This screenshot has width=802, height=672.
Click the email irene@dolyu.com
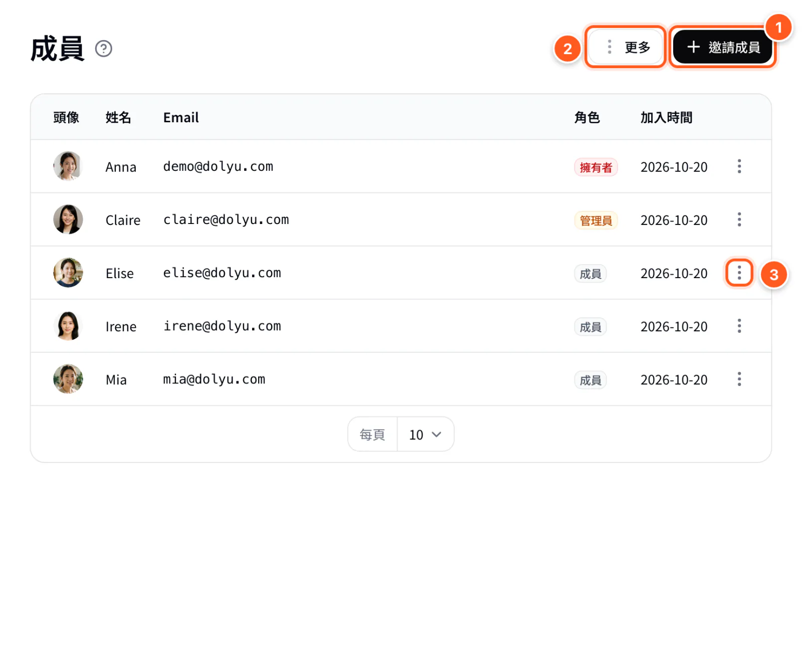[x=222, y=326]
